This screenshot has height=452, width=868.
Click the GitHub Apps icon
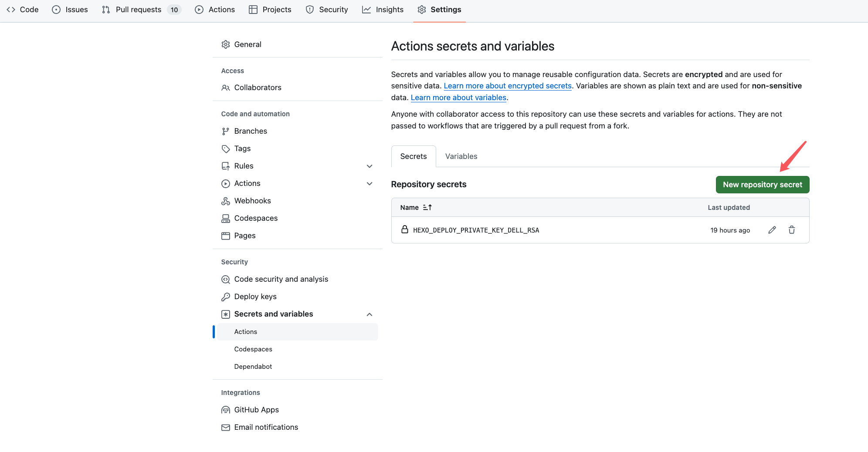coord(225,410)
